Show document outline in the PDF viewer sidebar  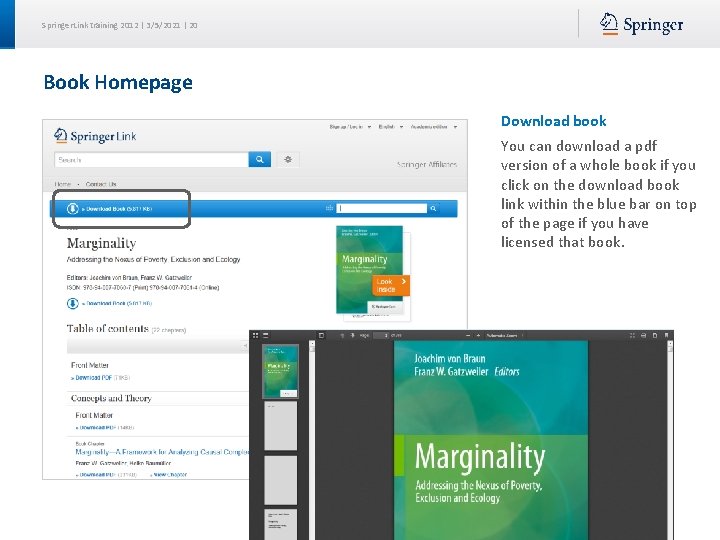265,335
